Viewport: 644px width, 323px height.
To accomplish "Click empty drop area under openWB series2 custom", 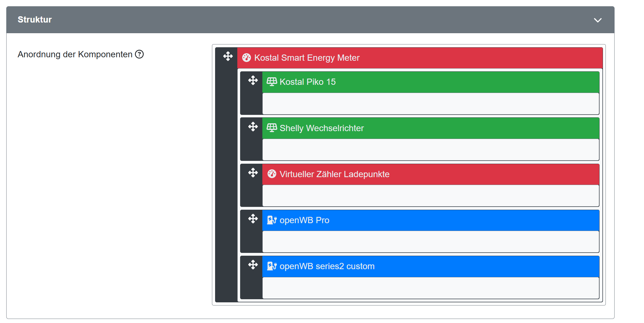I will [x=430, y=288].
